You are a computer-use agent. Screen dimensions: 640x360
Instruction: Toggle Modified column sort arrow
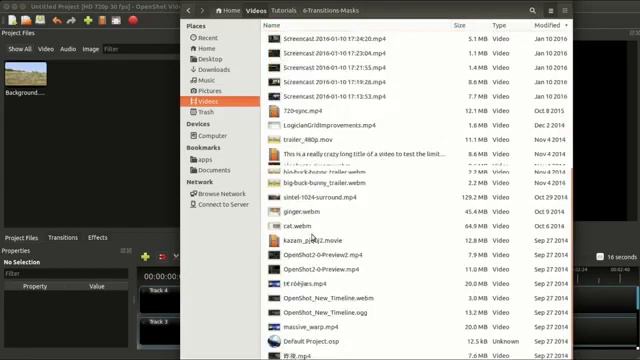(x=566, y=25)
